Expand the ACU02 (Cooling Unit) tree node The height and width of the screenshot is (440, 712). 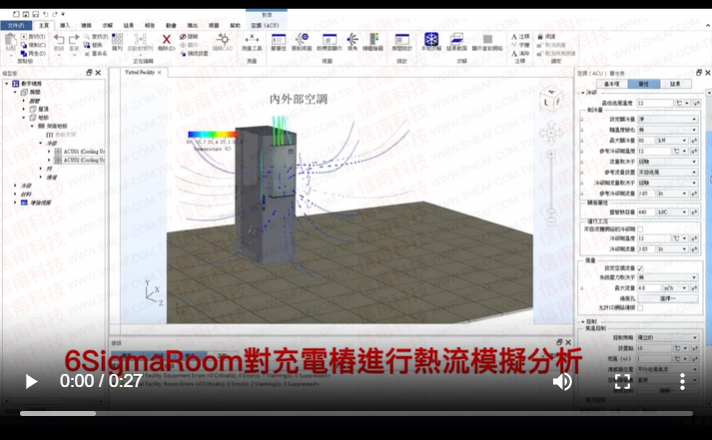[x=49, y=160]
